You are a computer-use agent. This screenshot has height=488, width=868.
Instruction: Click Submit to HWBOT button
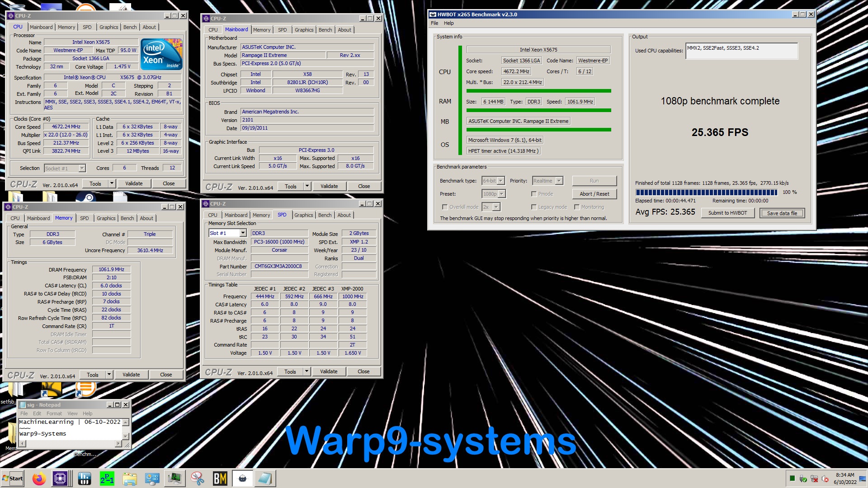[x=727, y=213]
